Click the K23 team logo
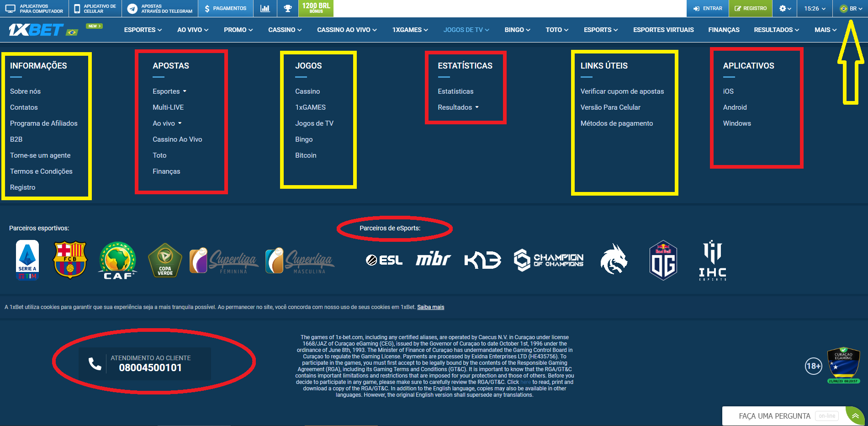 point(483,260)
